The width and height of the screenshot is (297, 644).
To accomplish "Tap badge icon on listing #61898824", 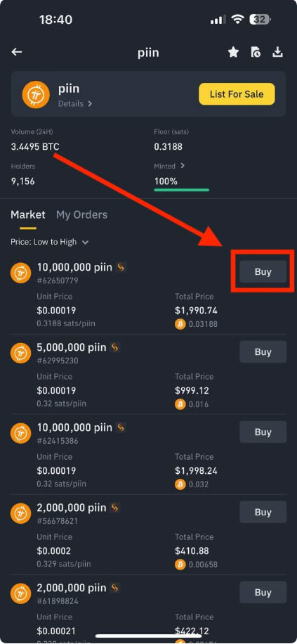I will pos(115,588).
